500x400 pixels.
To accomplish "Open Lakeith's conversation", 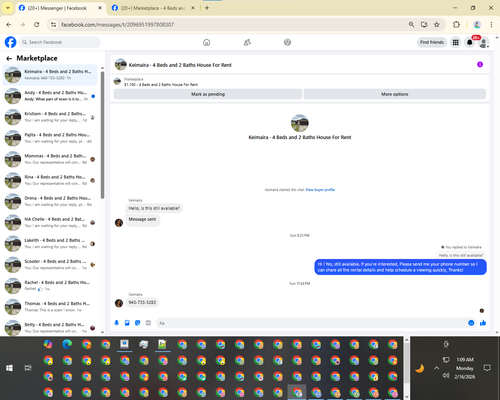I will [x=50, y=243].
